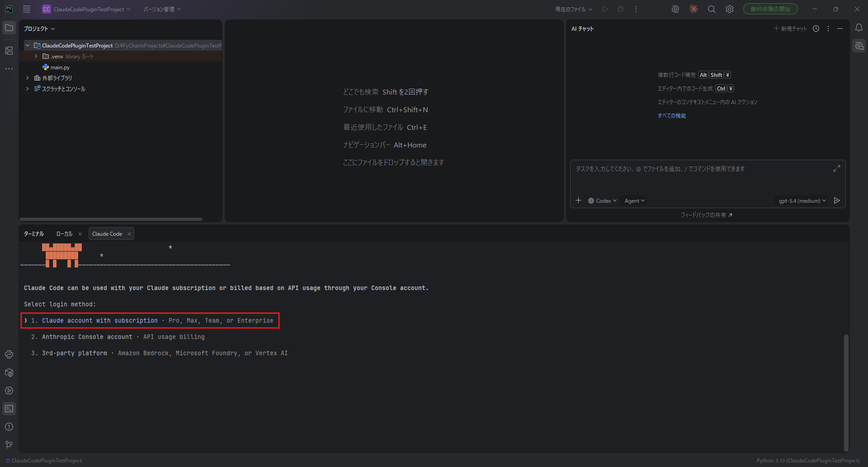Show chat history clock icon
Viewport: 868px width, 467px height.
(x=816, y=29)
